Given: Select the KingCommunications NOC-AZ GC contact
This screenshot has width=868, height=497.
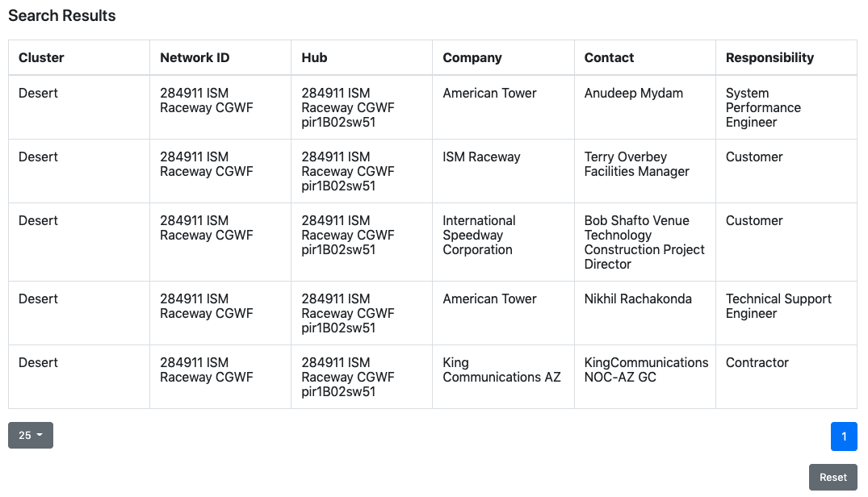Looking at the screenshot, I should coord(646,370).
